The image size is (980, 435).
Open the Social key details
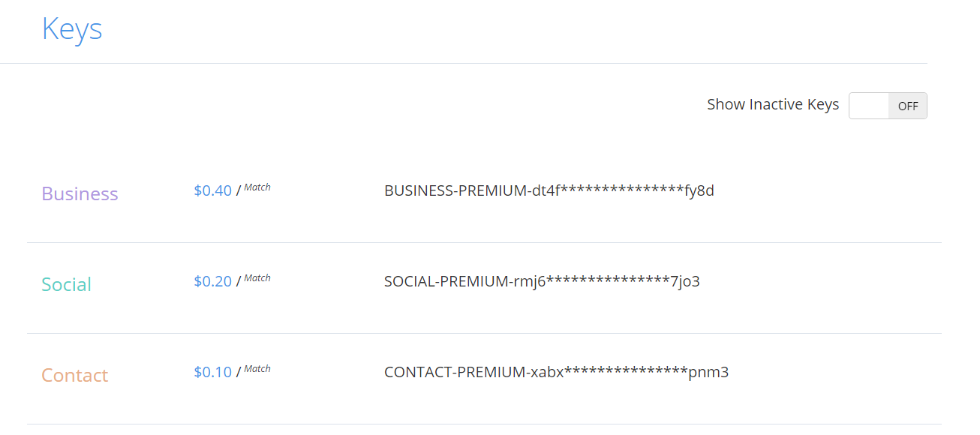click(x=66, y=284)
